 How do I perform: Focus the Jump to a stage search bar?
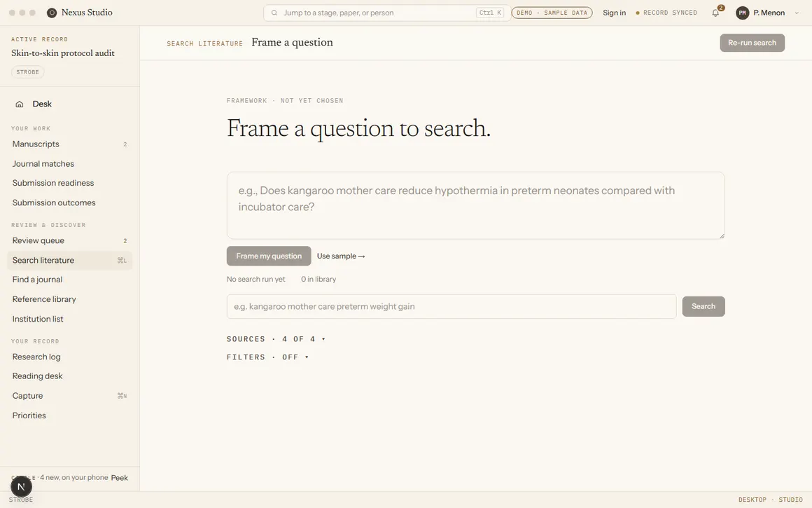pyautogui.click(x=387, y=13)
